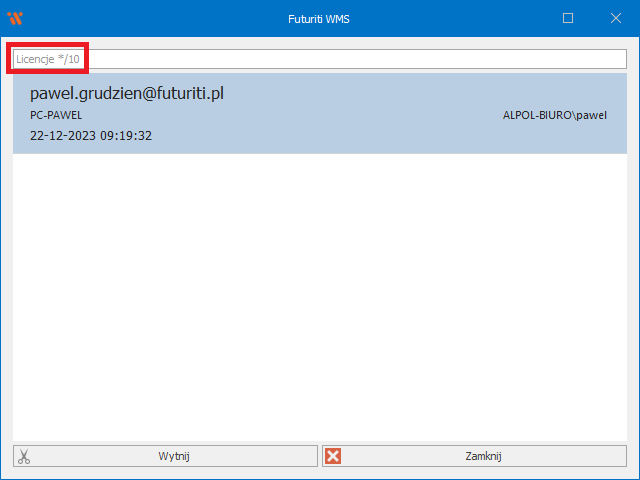Image resolution: width=640 pixels, height=480 pixels.
Task: Click the Zamknij text label
Action: click(x=483, y=456)
